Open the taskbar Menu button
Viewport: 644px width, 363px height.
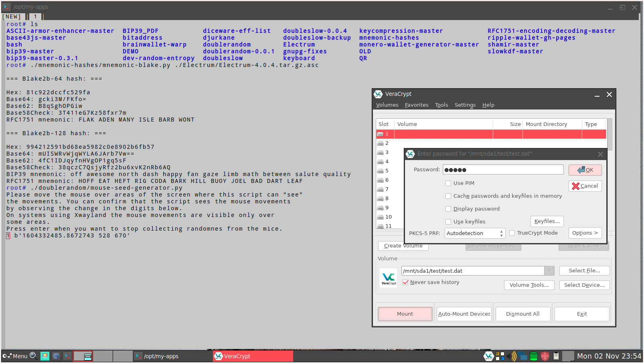[x=15, y=356]
